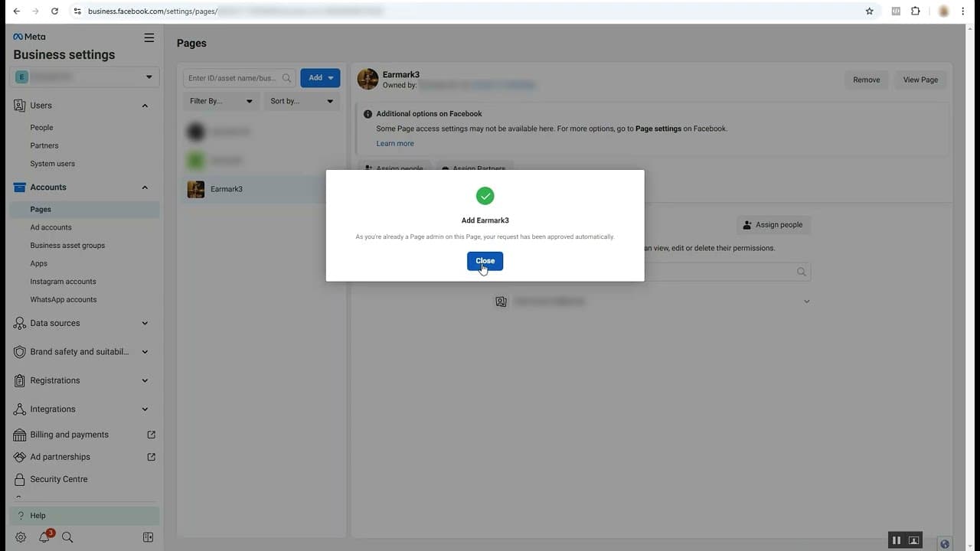
Task: Expand the user row chevron
Action: tap(806, 302)
